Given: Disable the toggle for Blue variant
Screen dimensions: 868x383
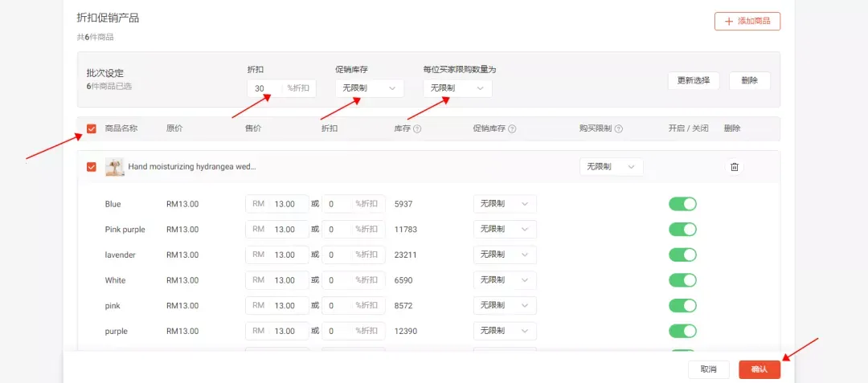Looking at the screenshot, I should (682, 204).
